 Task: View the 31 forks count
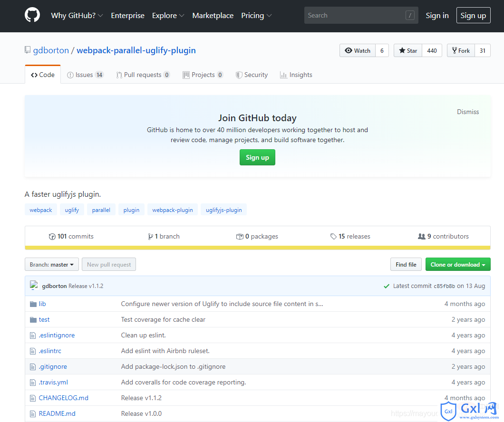point(483,50)
